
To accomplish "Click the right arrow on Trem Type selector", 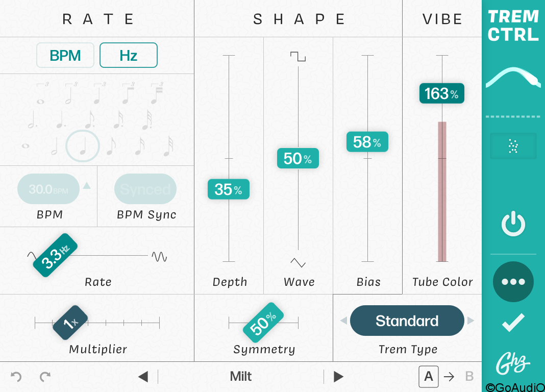I will tap(471, 321).
